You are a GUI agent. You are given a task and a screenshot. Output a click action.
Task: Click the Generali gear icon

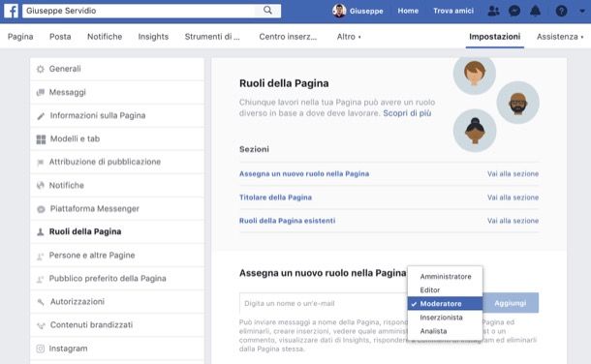pyautogui.click(x=41, y=69)
